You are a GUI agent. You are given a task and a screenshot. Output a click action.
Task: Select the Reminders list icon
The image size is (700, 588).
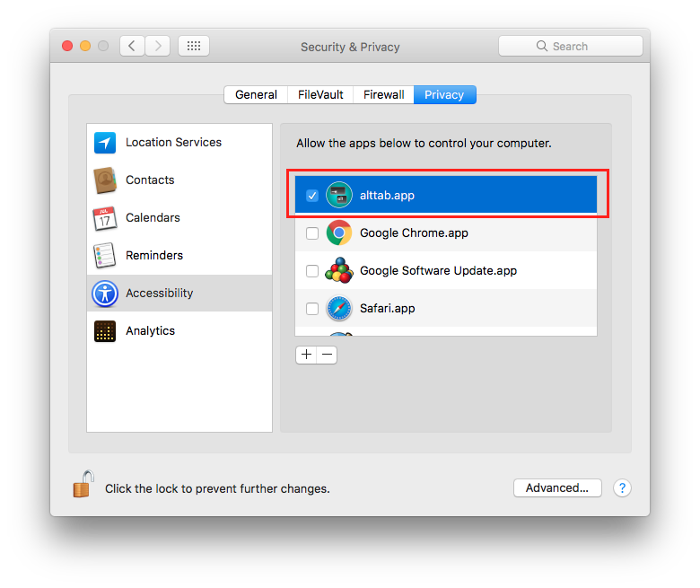tap(105, 256)
